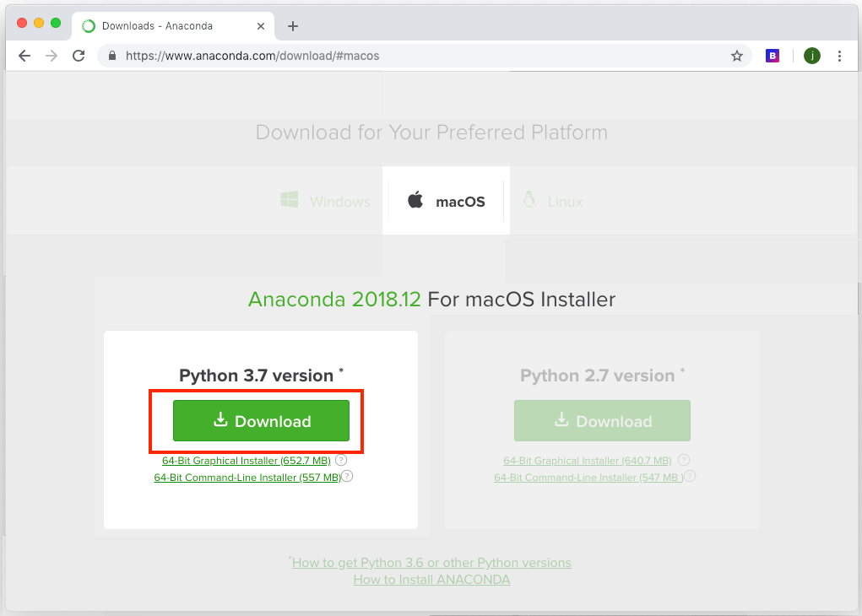This screenshot has width=862, height=616.
Task: Open the 64-Bit Command-Line Installer (557 MB) link
Action: (x=247, y=477)
